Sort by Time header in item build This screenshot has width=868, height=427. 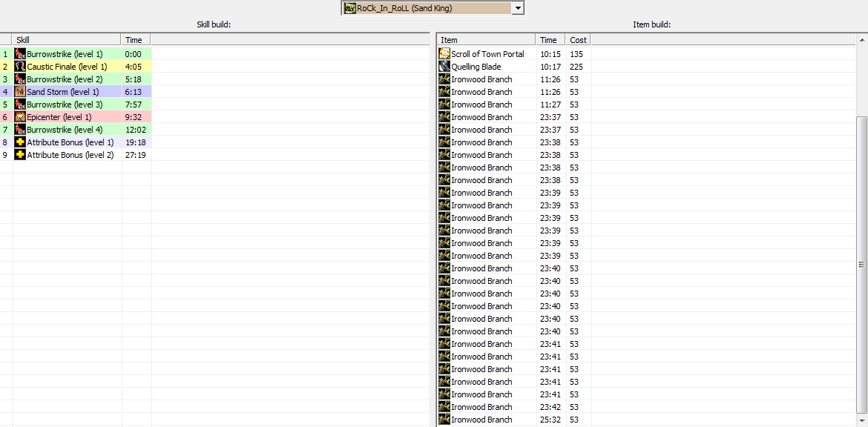[550, 40]
